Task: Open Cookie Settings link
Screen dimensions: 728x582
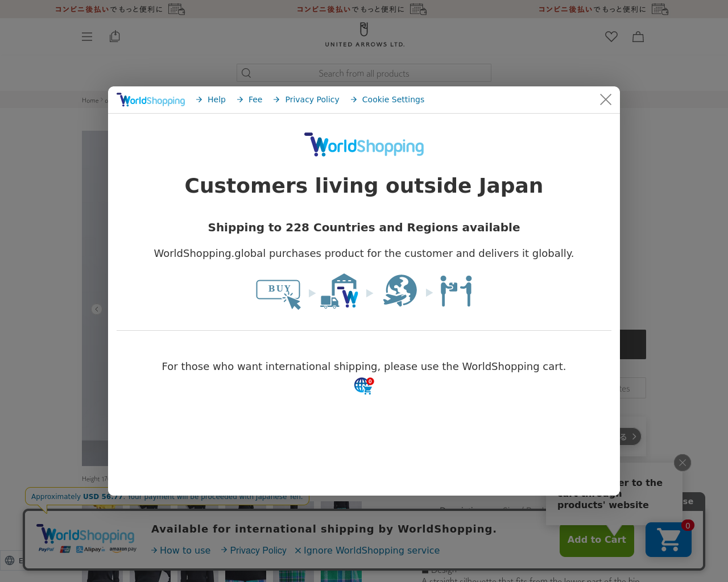Action: click(x=387, y=99)
